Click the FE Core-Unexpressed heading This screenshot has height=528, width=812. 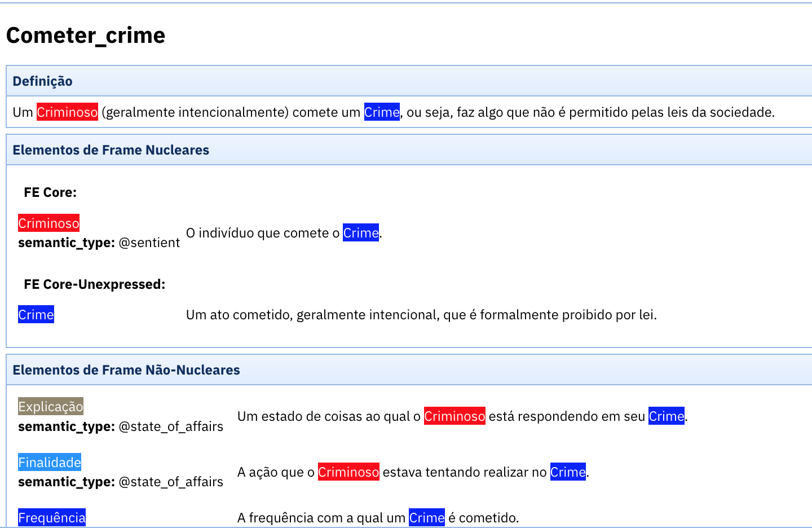point(94,284)
